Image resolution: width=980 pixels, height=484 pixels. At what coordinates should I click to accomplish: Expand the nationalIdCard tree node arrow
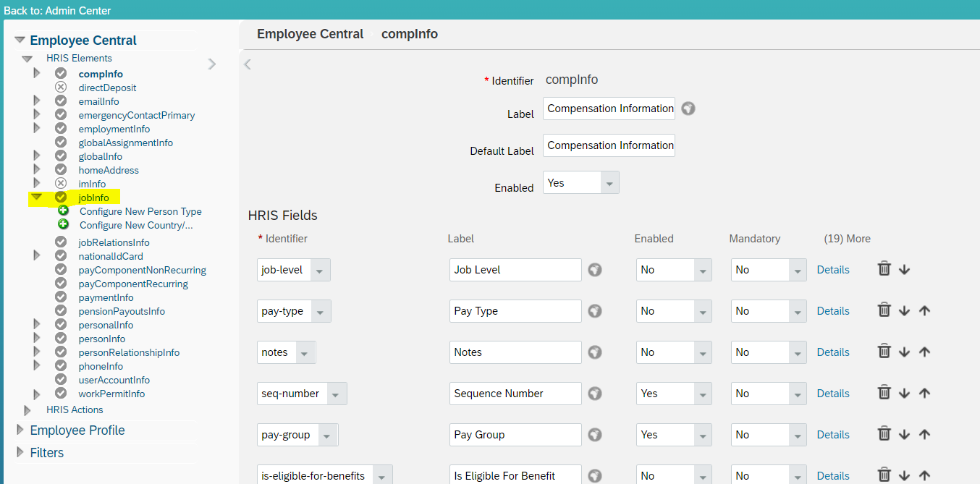click(x=37, y=255)
